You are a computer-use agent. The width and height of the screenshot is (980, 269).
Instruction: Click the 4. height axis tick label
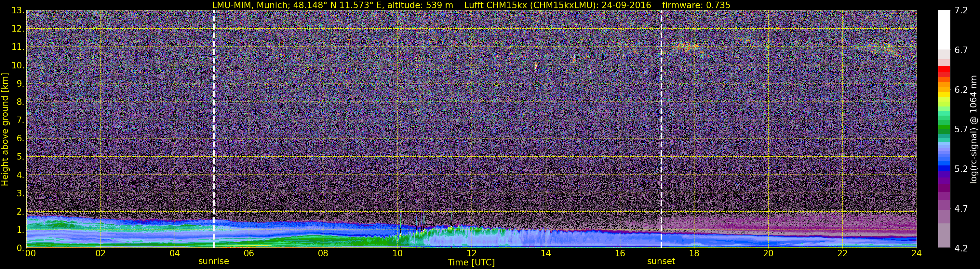click(x=20, y=175)
